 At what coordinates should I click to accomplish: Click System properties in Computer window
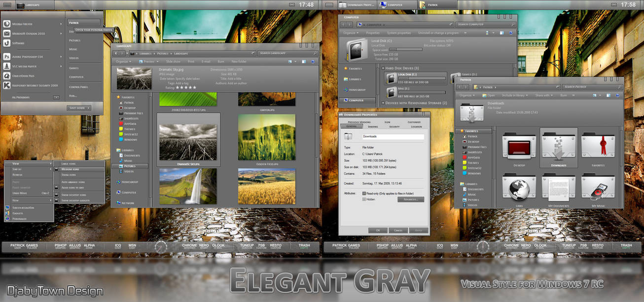coord(399,33)
